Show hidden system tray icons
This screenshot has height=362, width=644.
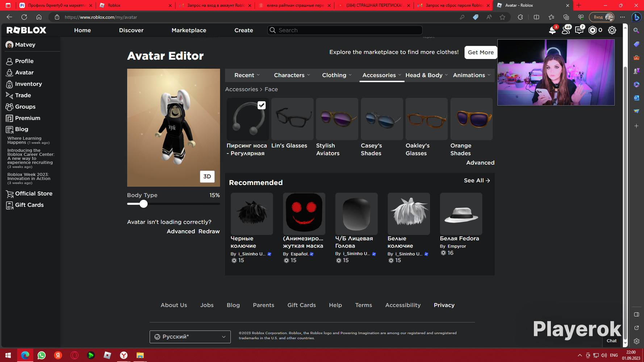pyautogui.click(x=580, y=355)
